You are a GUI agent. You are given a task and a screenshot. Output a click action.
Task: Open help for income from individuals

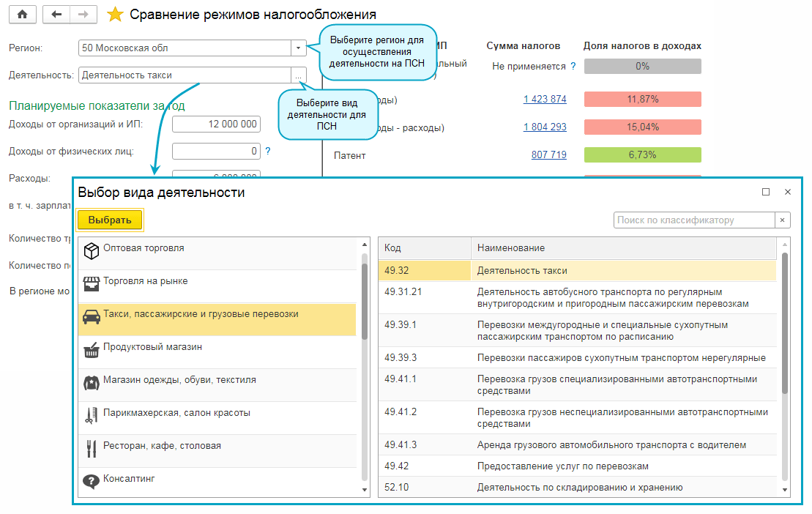[268, 151]
